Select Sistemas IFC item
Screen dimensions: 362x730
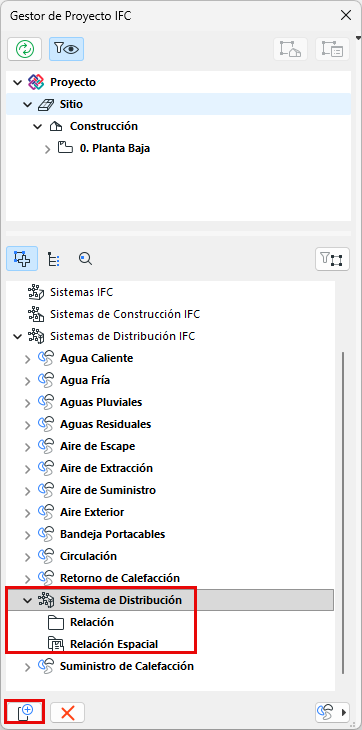pos(81,292)
